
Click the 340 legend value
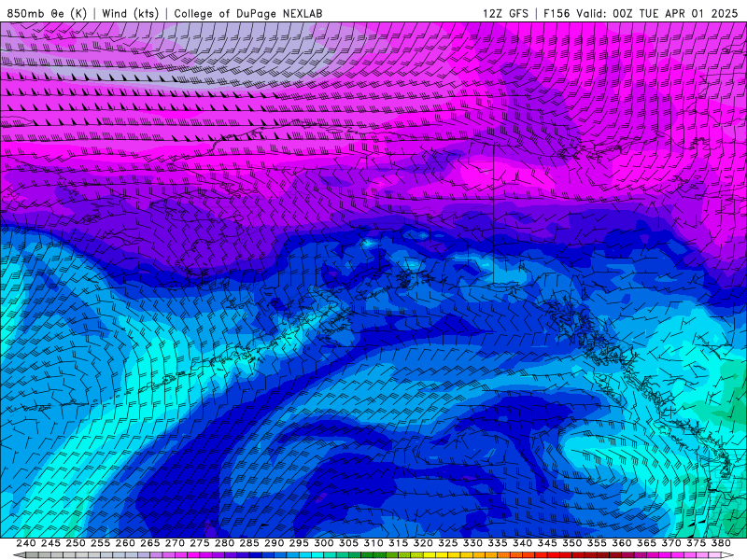(523, 543)
